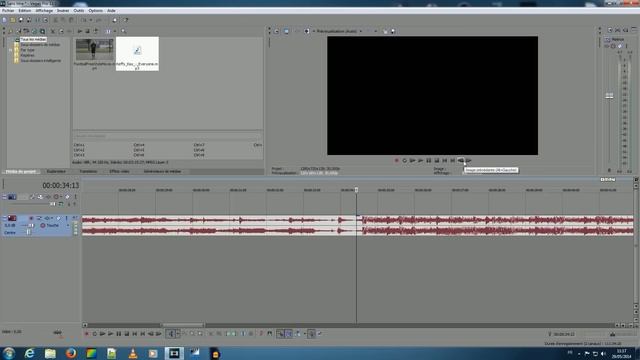
Task: Click the timeline playhead cursor marker
Action: (356, 190)
